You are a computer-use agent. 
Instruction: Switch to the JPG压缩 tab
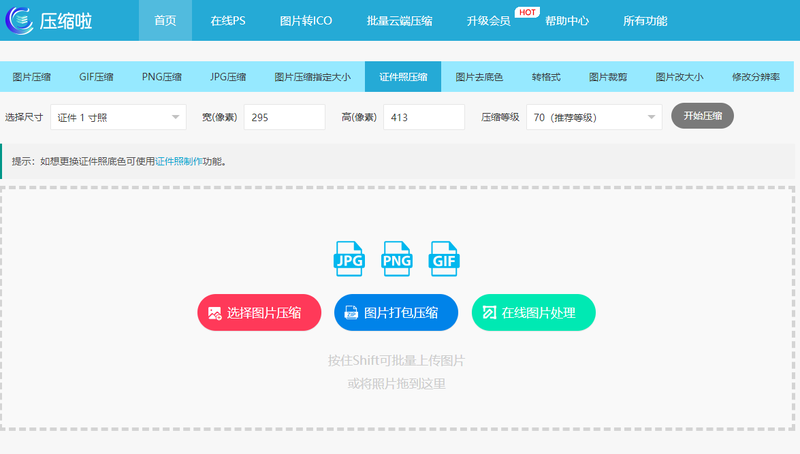pyautogui.click(x=228, y=77)
